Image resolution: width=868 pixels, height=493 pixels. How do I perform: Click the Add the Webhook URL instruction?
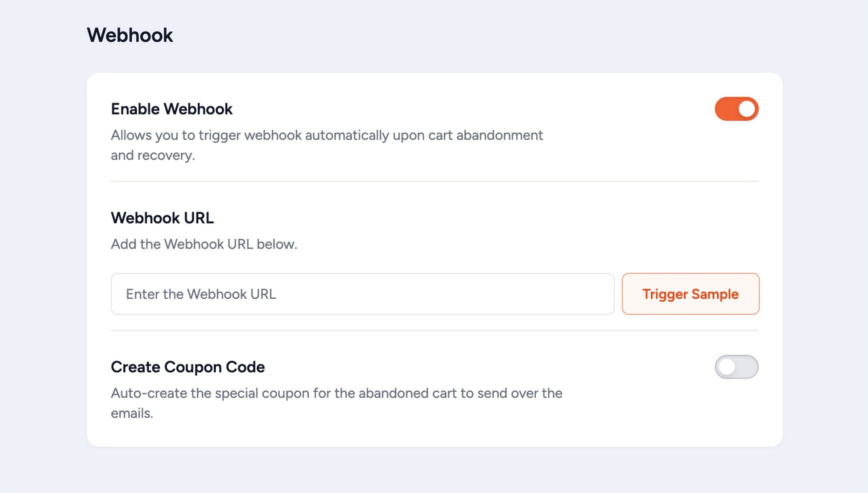[x=204, y=244]
